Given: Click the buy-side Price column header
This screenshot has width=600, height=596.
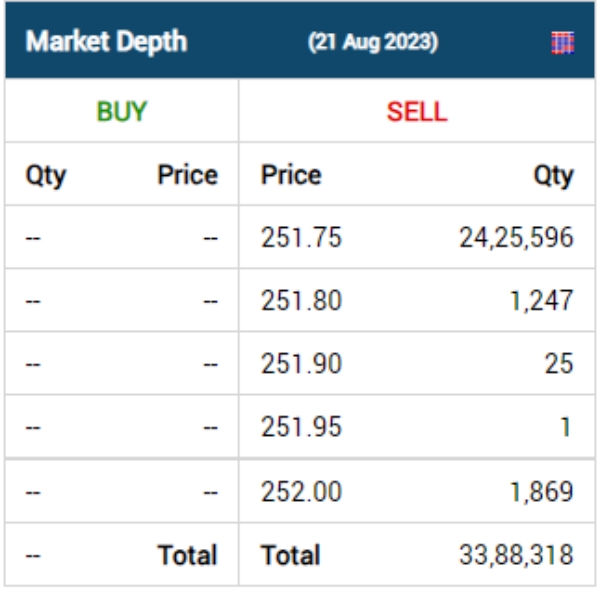Looking at the screenshot, I should [x=187, y=176].
